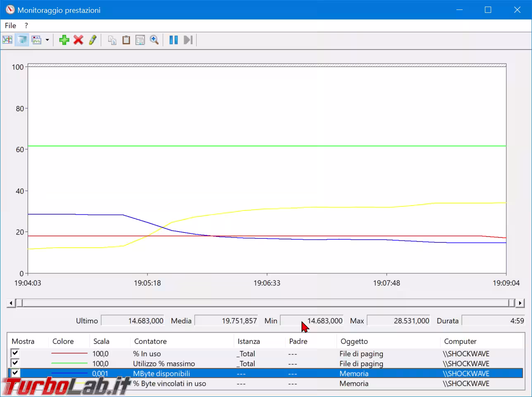The width and height of the screenshot is (532, 397).
Task: Sort by the Contatore column header
Action: point(150,341)
